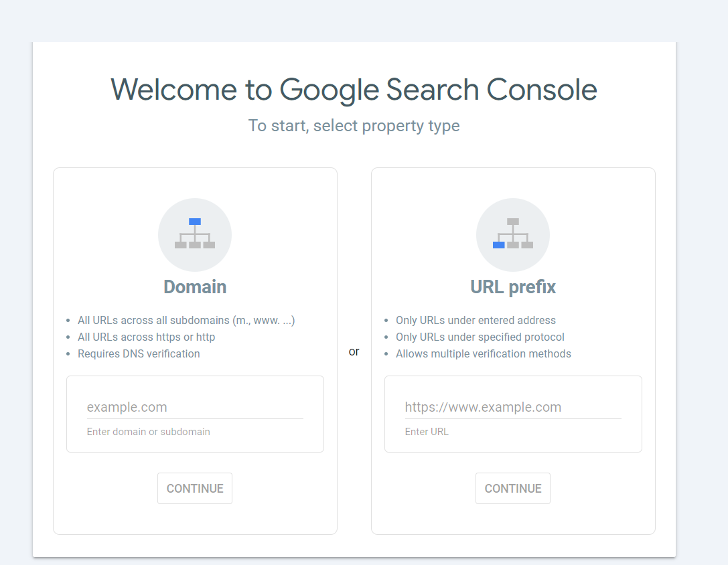Screen dimensions: 728x565
Task: Click 'Enter domain or subdomain' helper text
Action: coord(149,432)
